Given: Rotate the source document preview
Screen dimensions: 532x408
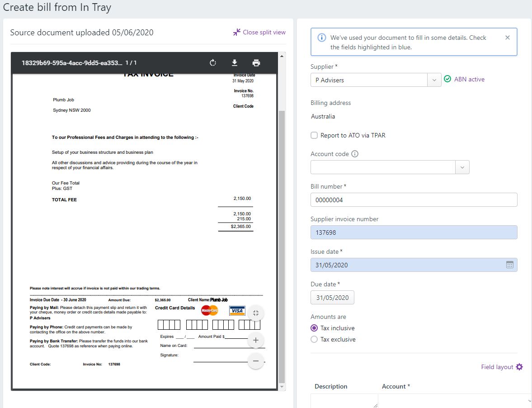Looking at the screenshot, I should click(212, 62).
